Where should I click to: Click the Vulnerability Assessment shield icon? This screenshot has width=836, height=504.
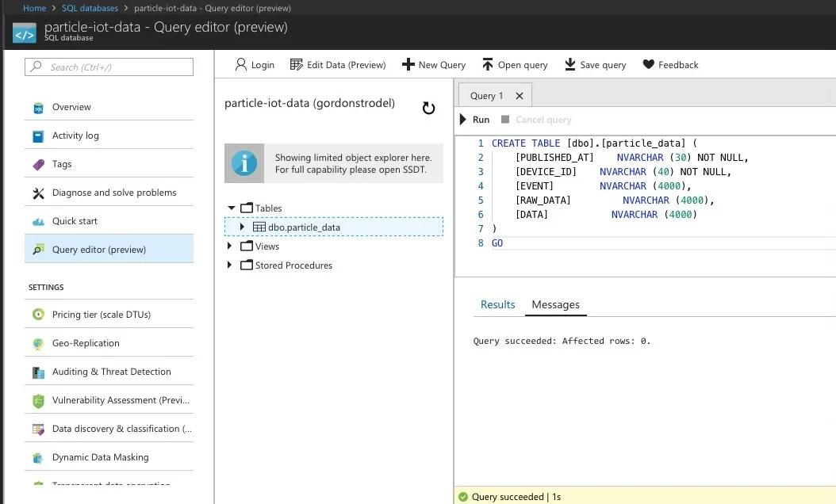pos(38,401)
